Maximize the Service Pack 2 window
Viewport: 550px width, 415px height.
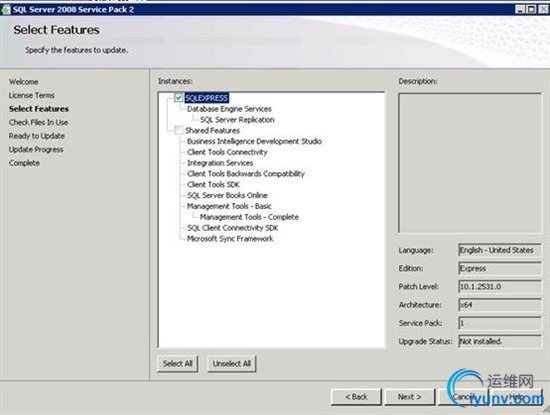(531, 9)
